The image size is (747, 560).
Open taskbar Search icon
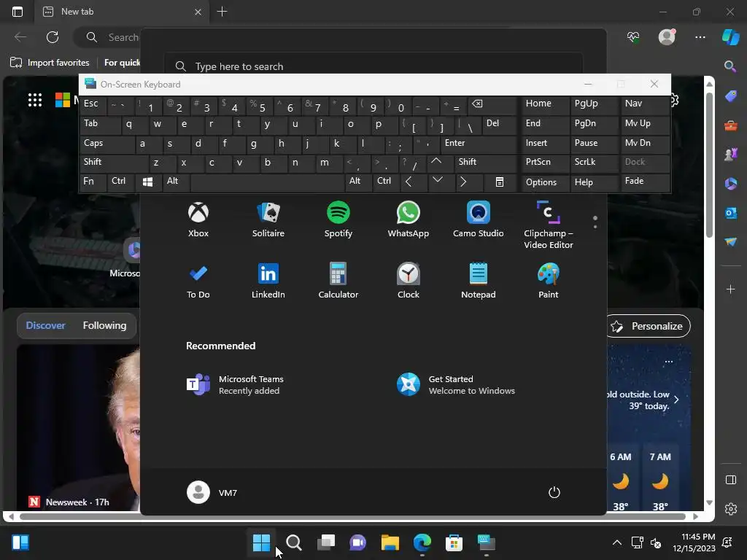294,542
